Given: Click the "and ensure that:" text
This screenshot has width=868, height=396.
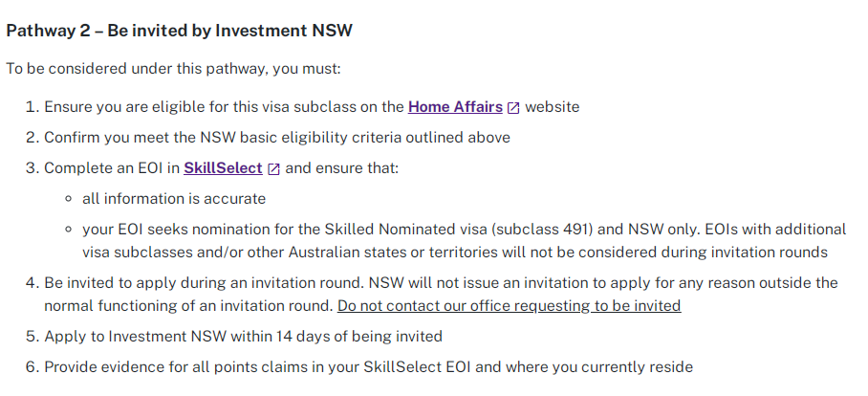Looking at the screenshot, I should pos(341,168).
